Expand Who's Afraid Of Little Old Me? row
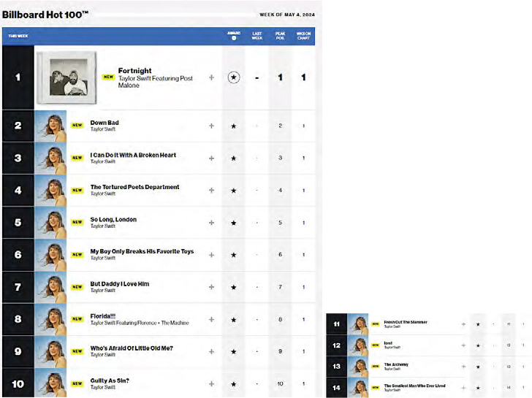 pos(211,351)
